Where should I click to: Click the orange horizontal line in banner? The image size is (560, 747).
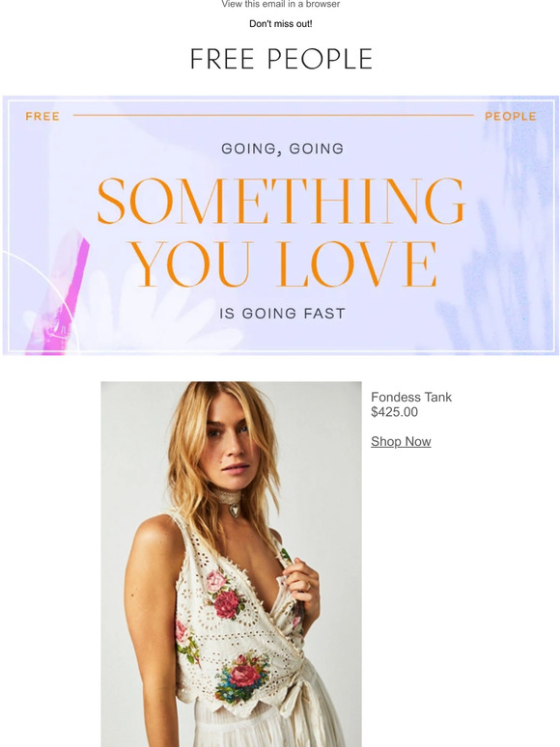point(273,115)
